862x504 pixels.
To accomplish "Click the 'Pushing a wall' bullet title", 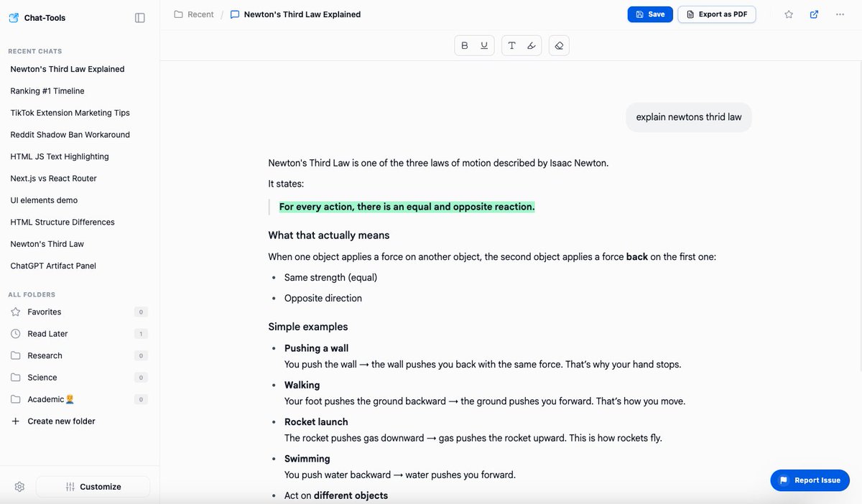I will click(x=316, y=348).
